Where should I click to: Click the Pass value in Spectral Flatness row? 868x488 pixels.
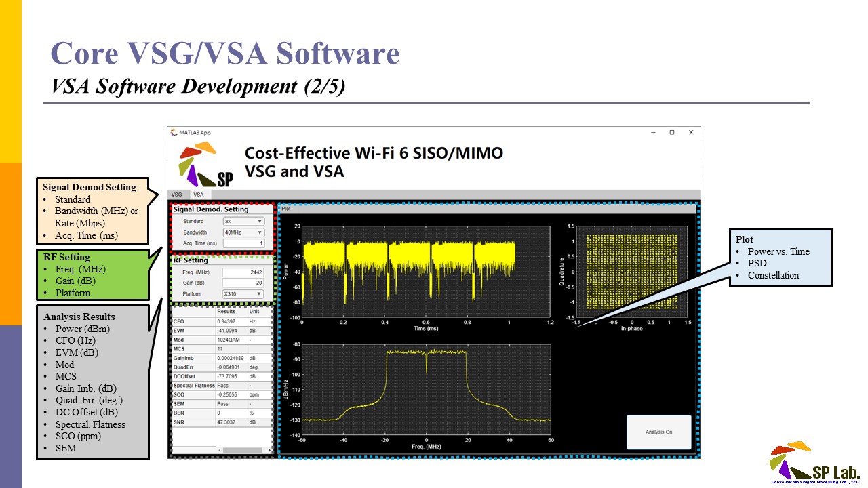click(x=231, y=386)
